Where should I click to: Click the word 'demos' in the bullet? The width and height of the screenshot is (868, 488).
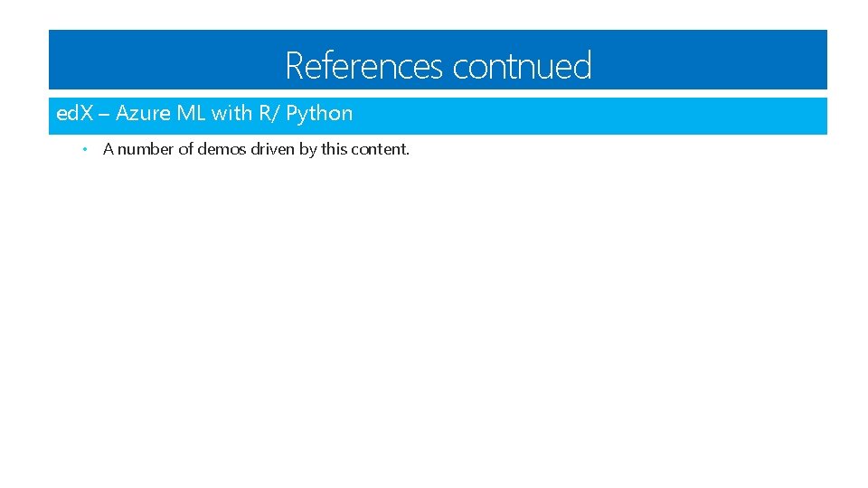pyautogui.click(x=218, y=149)
